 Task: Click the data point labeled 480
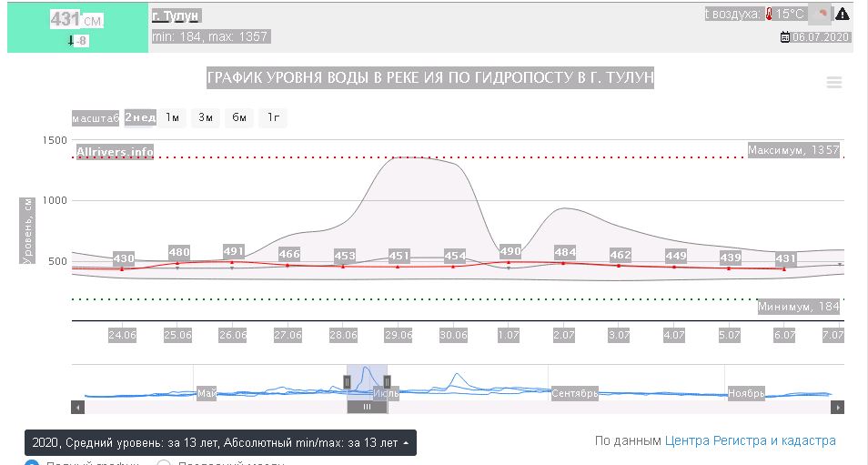tap(177, 263)
